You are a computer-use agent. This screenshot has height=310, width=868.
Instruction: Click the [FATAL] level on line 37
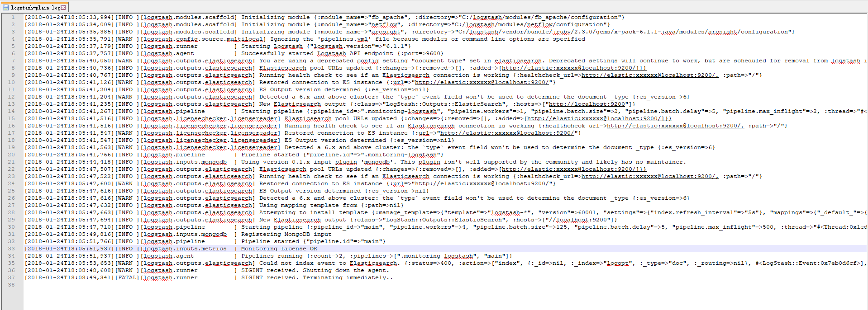[127, 277]
